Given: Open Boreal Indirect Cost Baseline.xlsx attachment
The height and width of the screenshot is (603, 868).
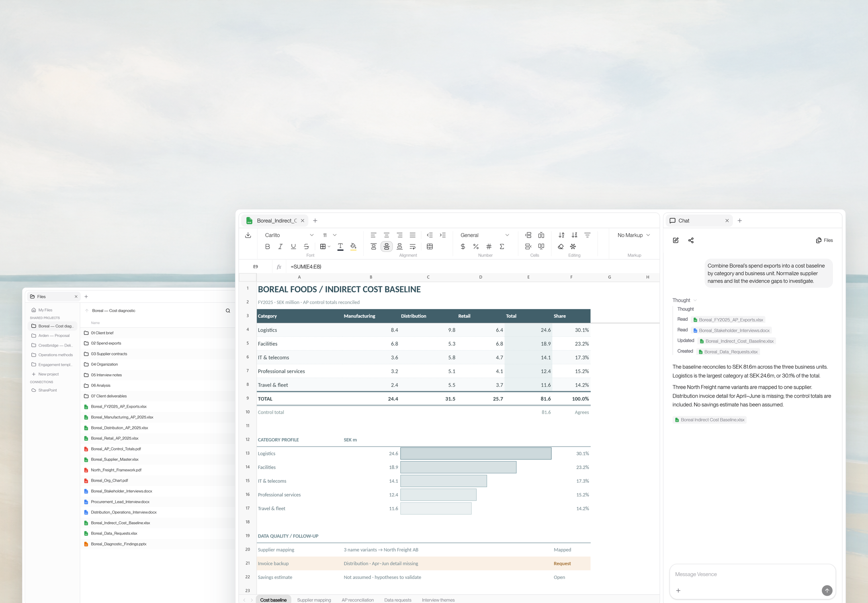Looking at the screenshot, I should (709, 420).
